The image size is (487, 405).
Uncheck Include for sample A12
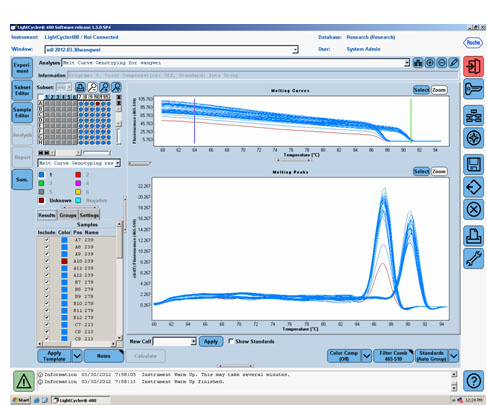[47, 275]
